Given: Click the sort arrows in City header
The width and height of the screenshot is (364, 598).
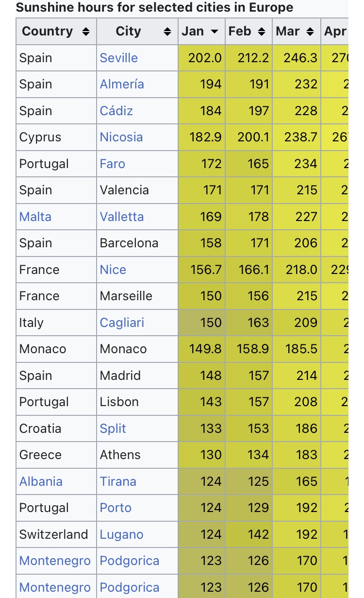Looking at the screenshot, I should pyautogui.click(x=167, y=32).
